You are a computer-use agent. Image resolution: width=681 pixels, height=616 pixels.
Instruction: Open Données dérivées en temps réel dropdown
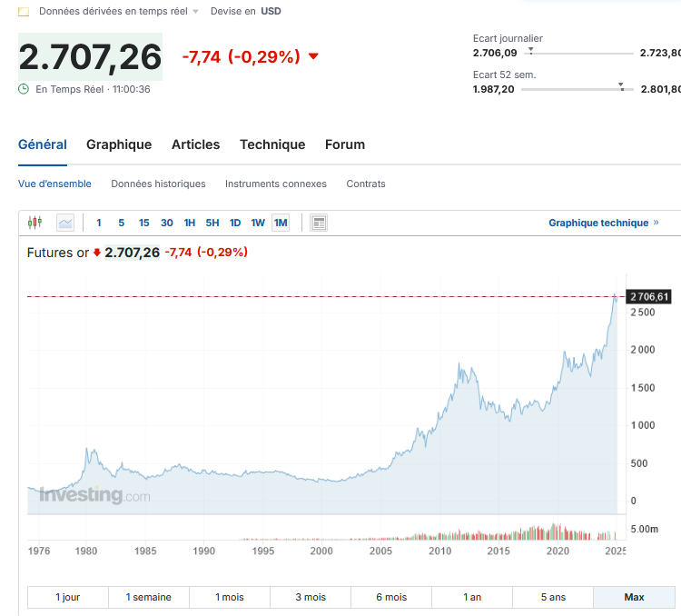pyautogui.click(x=195, y=11)
